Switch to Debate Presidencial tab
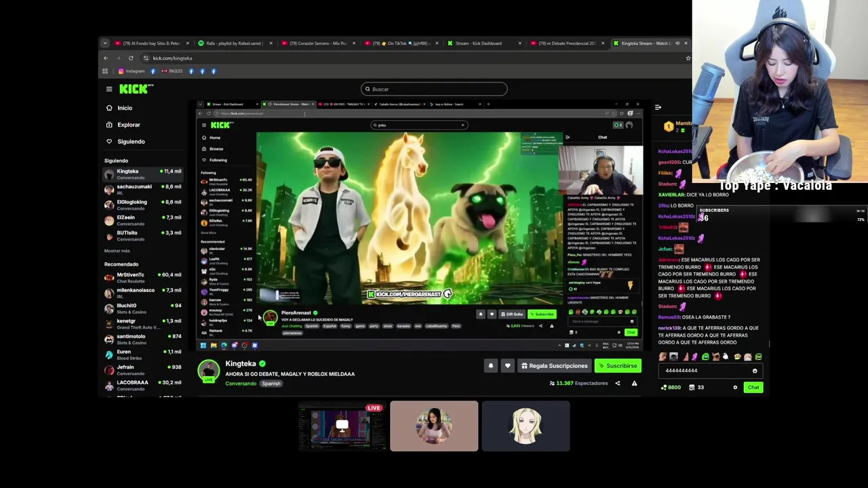The width and height of the screenshot is (868, 488). [566, 43]
